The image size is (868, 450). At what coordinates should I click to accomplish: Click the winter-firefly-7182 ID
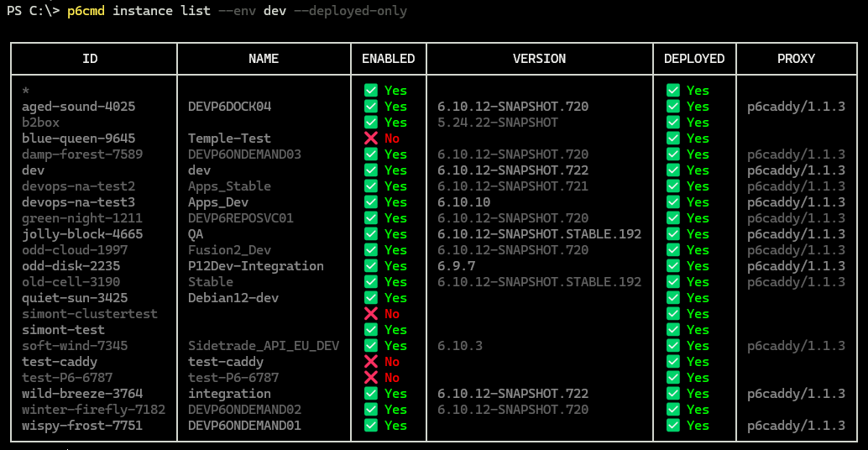point(93,410)
